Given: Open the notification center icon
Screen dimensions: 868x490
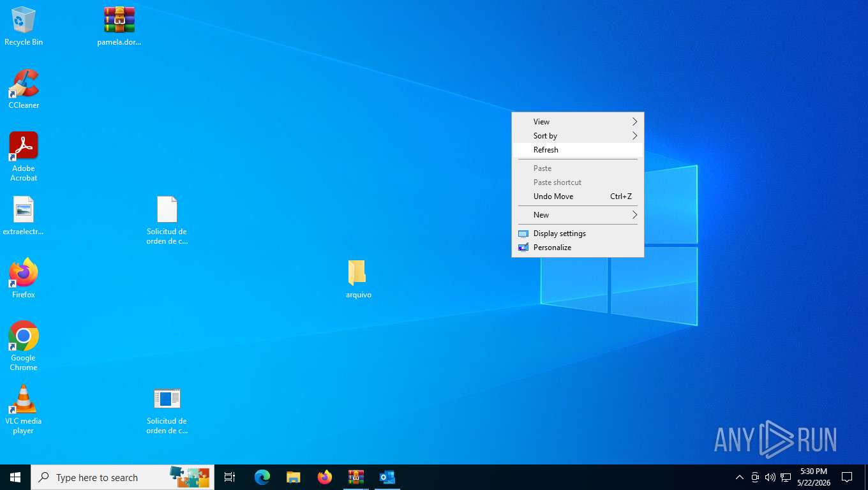Looking at the screenshot, I should click(x=847, y=477).
